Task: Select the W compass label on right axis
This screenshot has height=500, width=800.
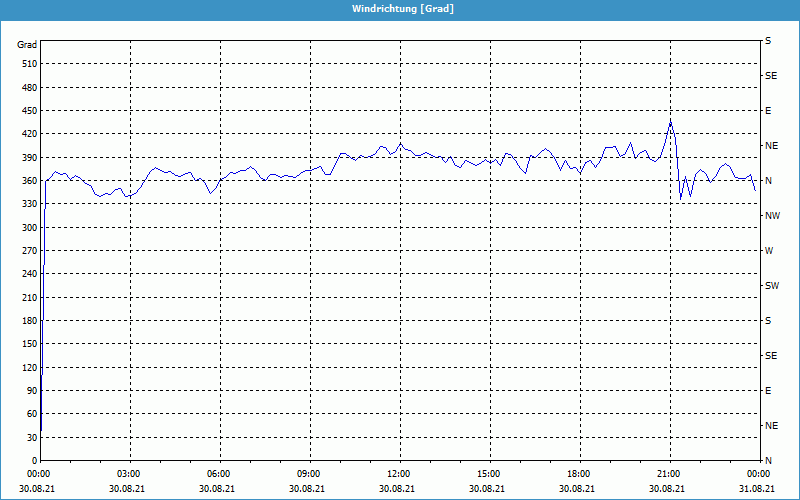Action: click(x=768, y=251)
